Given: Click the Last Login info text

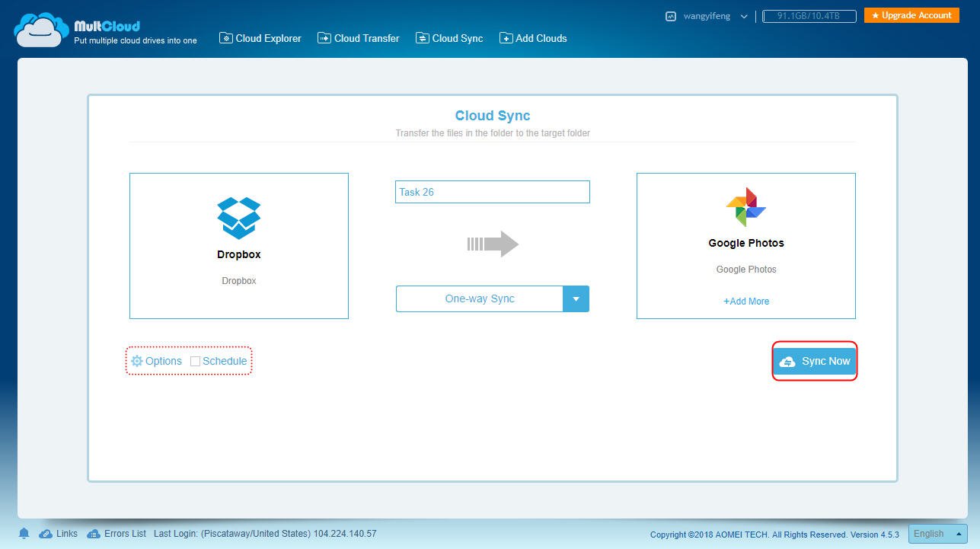Looking at the screenshot, I should point(265,534).
